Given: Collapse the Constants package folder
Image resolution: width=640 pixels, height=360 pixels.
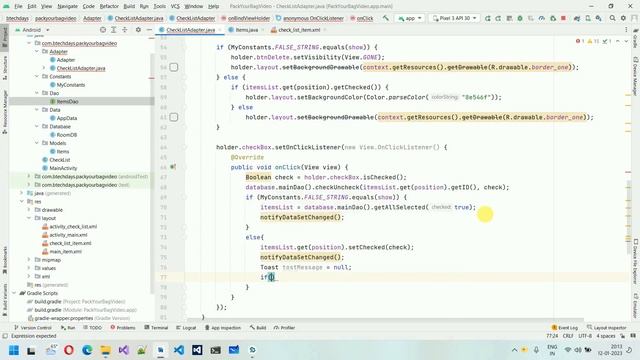Looking at the screenshot, I should pos(37,76).
